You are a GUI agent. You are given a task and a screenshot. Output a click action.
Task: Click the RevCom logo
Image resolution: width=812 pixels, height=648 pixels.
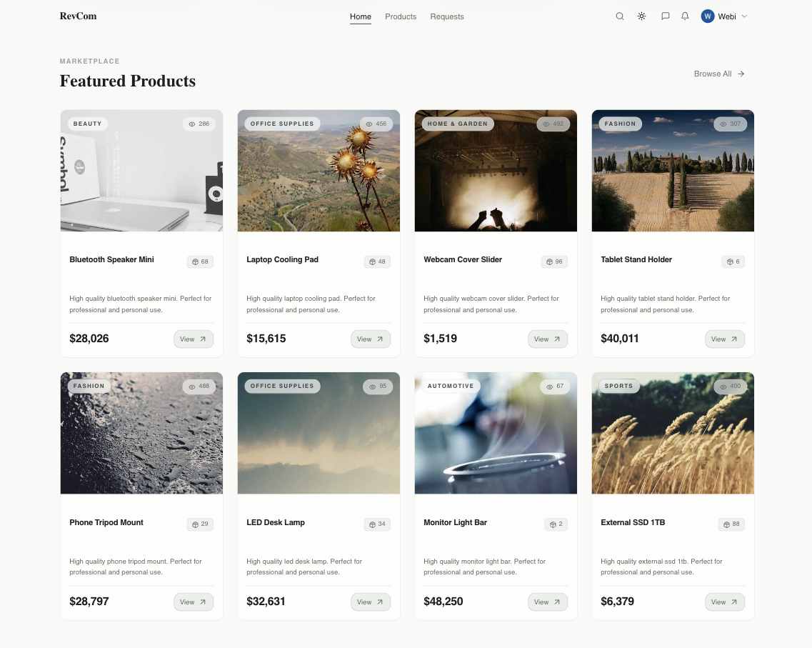coord(78,16)
